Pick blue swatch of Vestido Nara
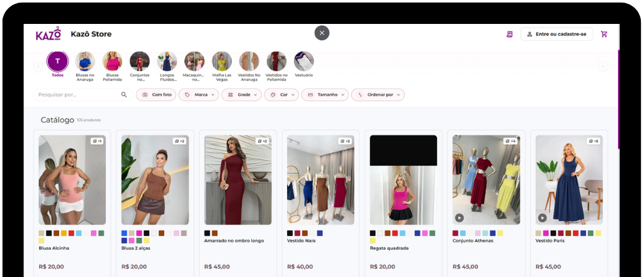This screenshot has width=644, height=277. [x=320, y=233]
